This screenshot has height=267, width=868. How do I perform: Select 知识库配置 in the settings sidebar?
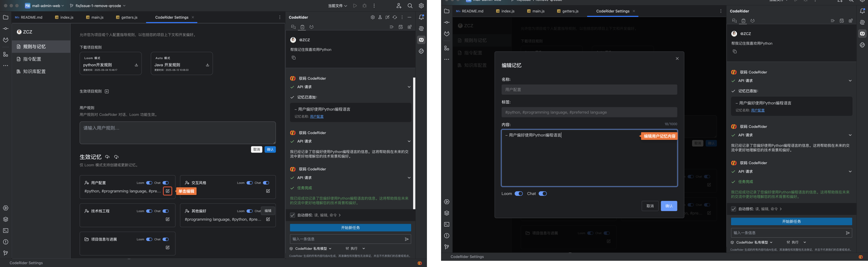tap(34, 71)
